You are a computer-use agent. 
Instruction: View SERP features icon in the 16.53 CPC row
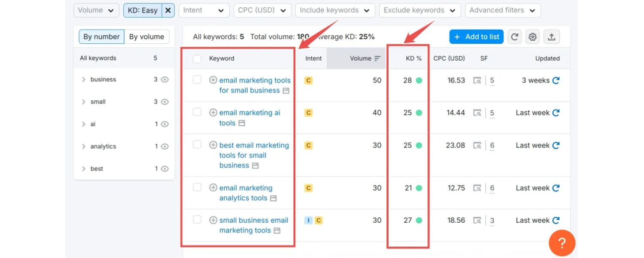[477, 80]
